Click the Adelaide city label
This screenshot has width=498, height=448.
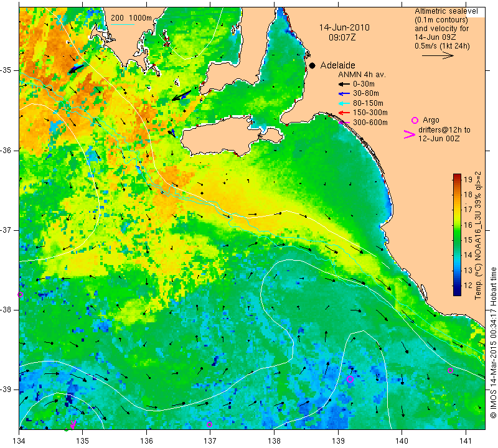tap(337, 65)
